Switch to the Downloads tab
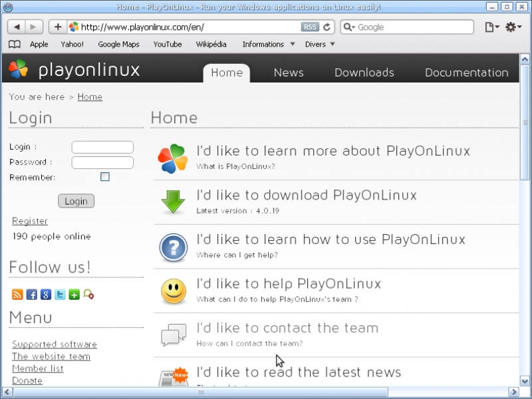Viewport: 532px width, 399px height. point(364,72)
